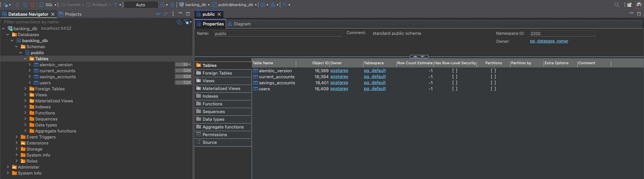Open the Navigator view menu three dots

click(x=173, y=14)
